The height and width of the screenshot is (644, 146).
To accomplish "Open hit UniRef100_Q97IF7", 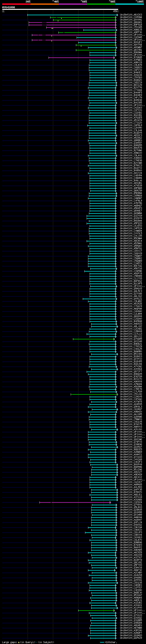I will 131,371.
